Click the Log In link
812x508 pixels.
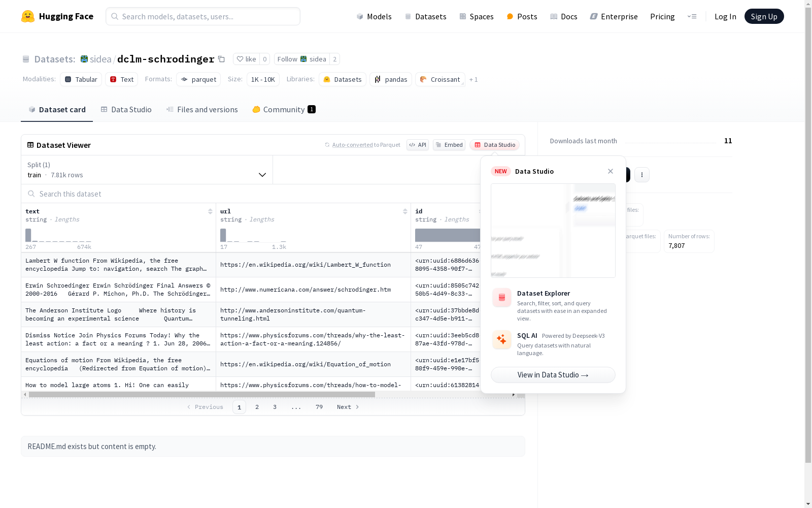[725, 16]
